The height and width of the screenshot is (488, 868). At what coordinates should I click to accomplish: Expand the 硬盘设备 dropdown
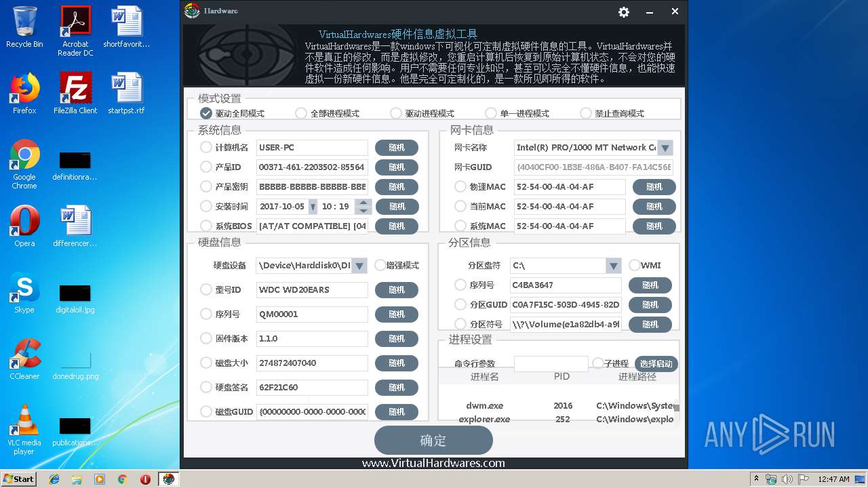[x=359, y=266]
